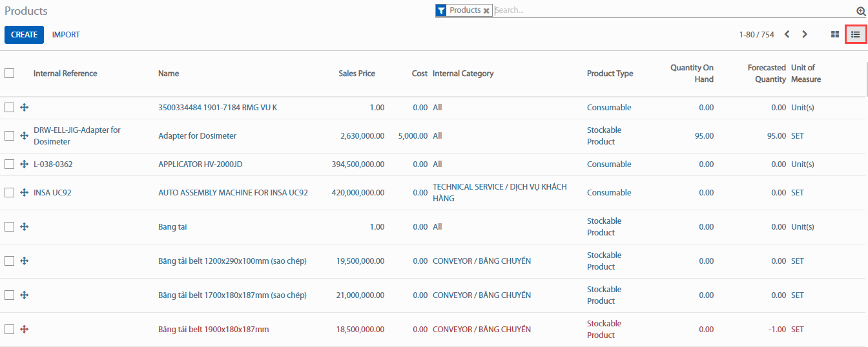Check the box for APPLICATOR HV-2000JD row
Screen dimensions: 868x347
10,164
